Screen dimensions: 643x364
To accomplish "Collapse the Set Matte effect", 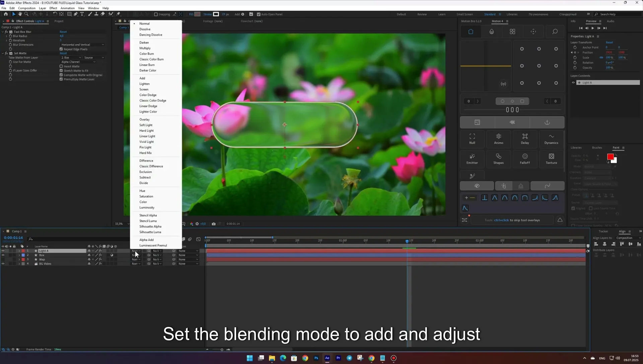I will pyautogui.click(x=3, y=53).
